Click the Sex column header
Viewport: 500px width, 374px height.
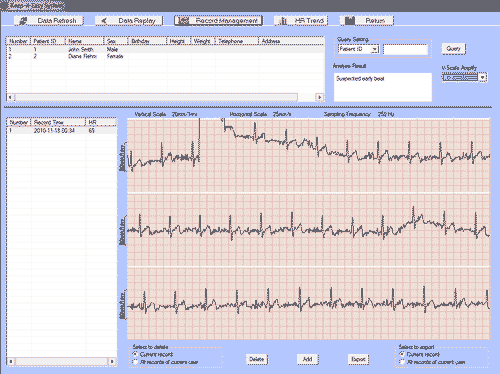click(x=116, y=41)
